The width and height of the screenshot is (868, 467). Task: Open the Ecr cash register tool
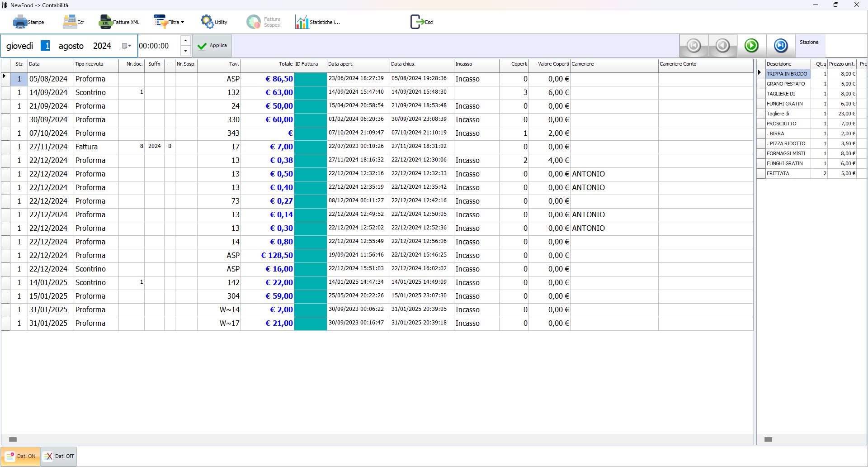[x=73, y=22]
